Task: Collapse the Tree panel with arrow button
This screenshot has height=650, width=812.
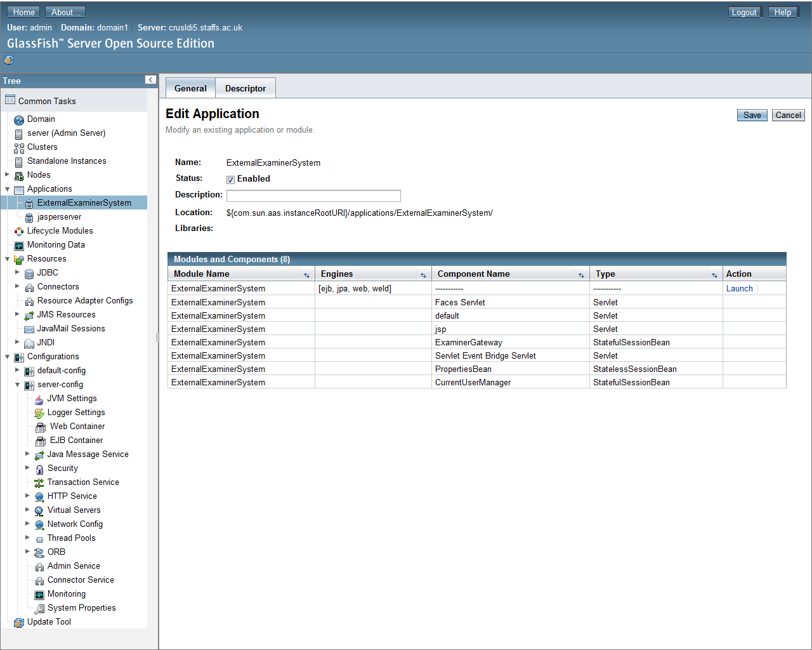Action: [150, 80]
